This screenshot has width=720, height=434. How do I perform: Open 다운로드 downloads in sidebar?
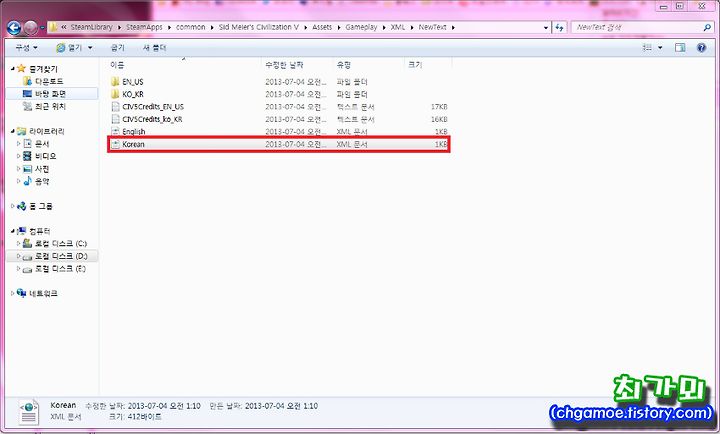coord(49,81)
